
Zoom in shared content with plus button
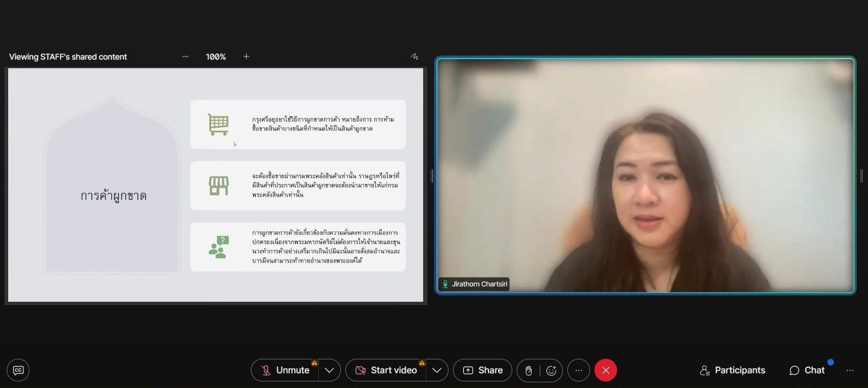[246, 57]
